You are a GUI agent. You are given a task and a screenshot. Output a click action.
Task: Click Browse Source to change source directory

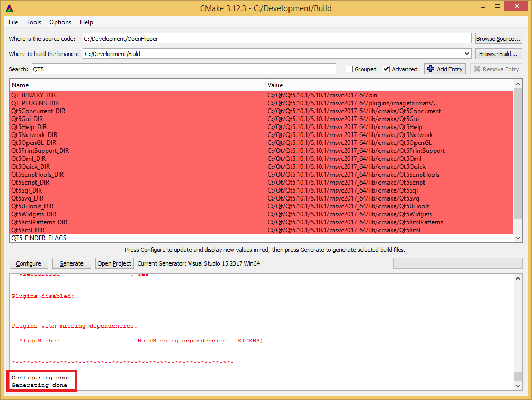(498, 38)
